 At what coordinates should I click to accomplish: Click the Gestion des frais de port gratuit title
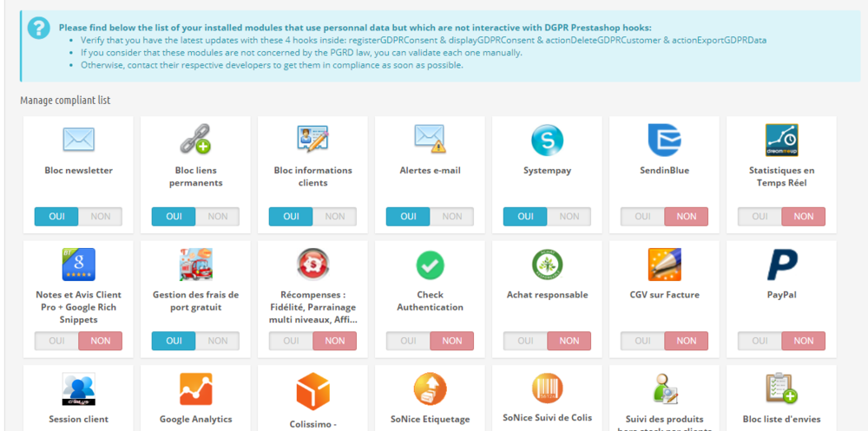pos(196,301)
